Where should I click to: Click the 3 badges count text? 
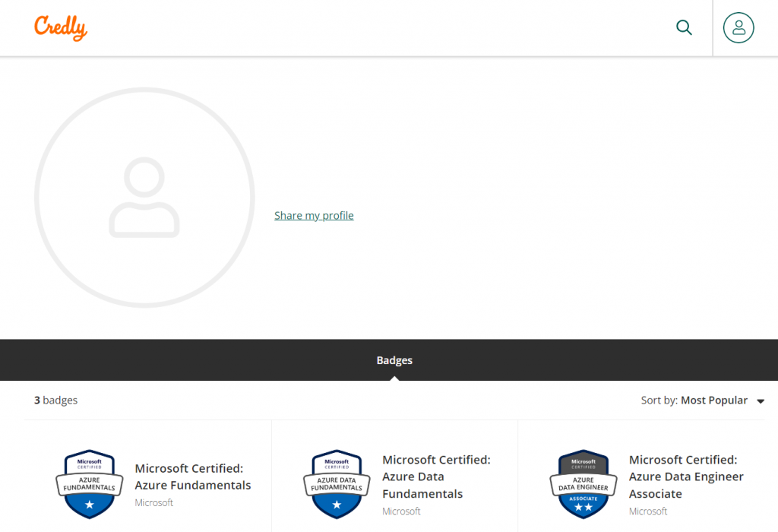click(55, 400)
